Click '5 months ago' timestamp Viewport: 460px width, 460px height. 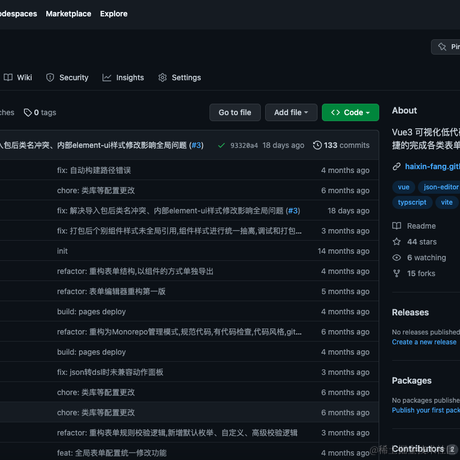coord(345,291)
